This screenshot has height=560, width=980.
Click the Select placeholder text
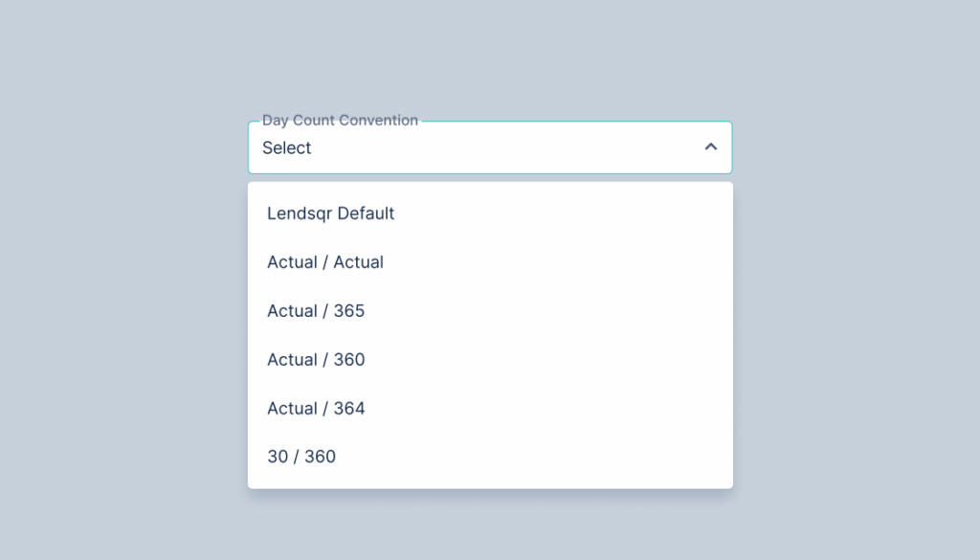click(287, 148)
